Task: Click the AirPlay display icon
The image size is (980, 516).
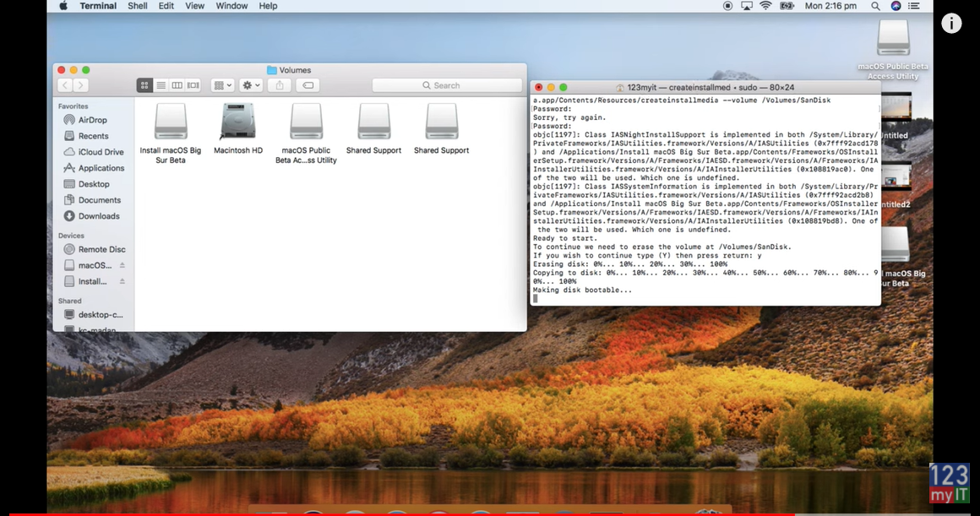Action: coord(747,6)
